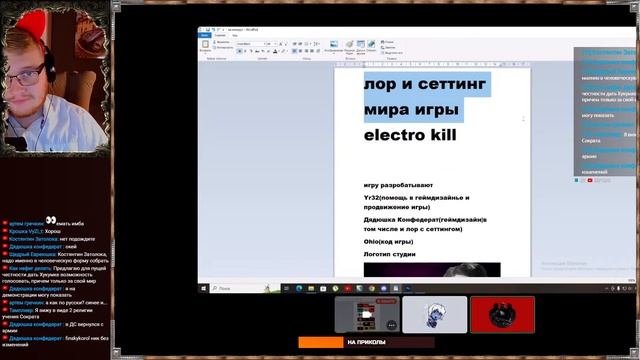
Task: Toggle underline formatting
Action: [x=251, y=51]
